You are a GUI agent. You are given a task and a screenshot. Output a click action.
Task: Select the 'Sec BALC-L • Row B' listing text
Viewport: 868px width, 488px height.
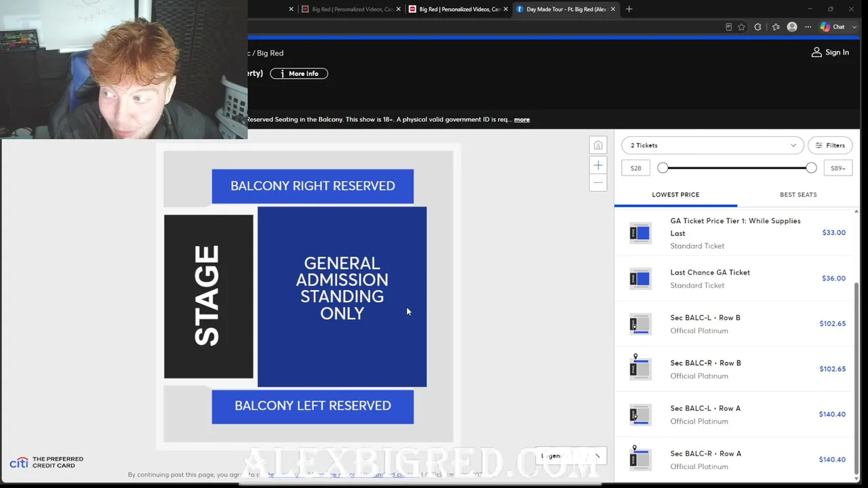coord(705,318)
